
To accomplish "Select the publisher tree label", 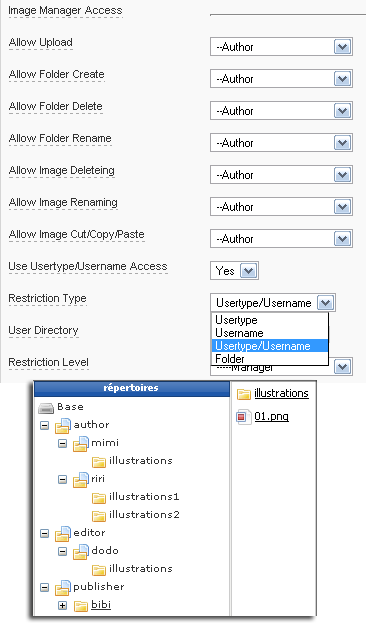I will pyautogui.click(x=99, y=586).
